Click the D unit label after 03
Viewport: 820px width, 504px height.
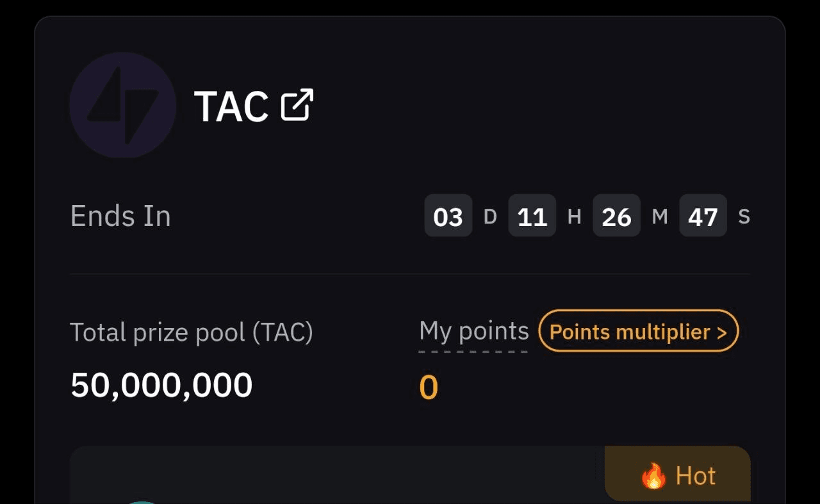pyautogui.click(x=490, y=216)
